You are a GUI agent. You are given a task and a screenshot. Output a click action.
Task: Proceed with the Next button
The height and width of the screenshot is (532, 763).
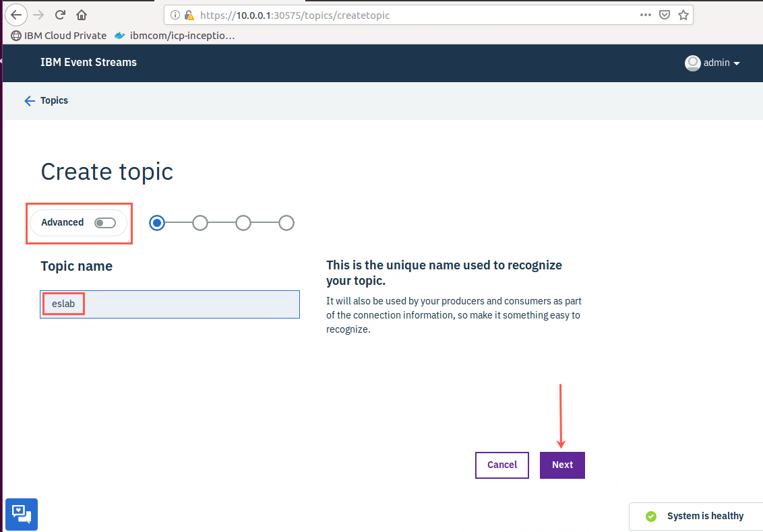[563, 465]
